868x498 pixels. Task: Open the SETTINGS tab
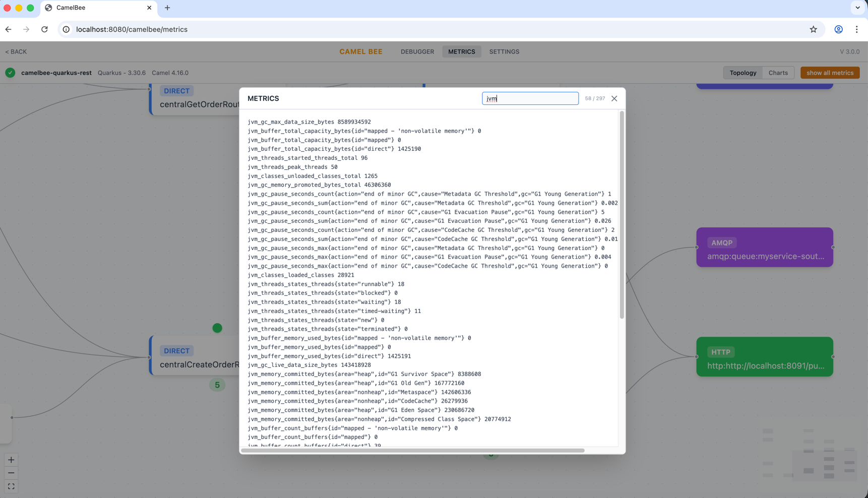click(504, 51)
